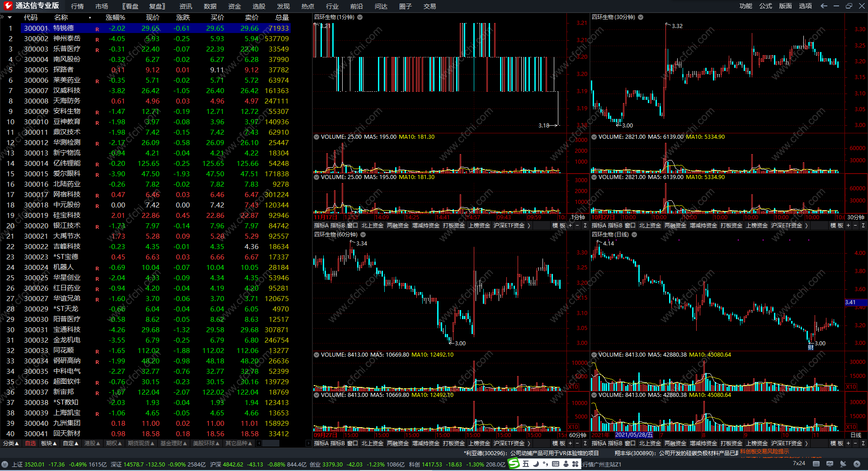
Task: Open the 美股环球 dropdown tab
Action: [x=206, y=443]
